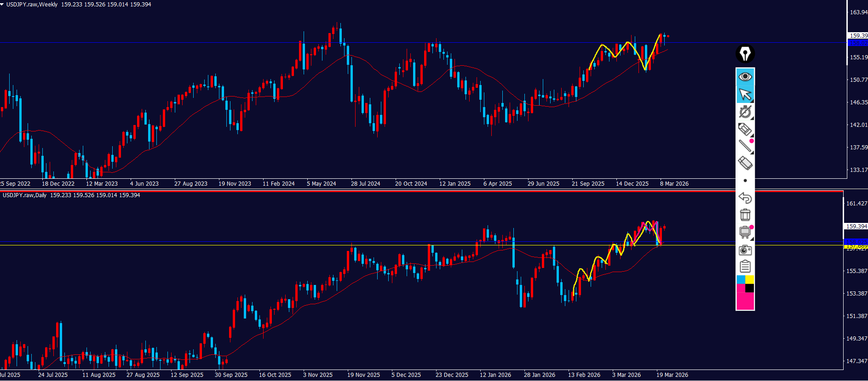868x381 pixels.
Task: Click the crossed-out stopwatch tool
Action: 745,112
